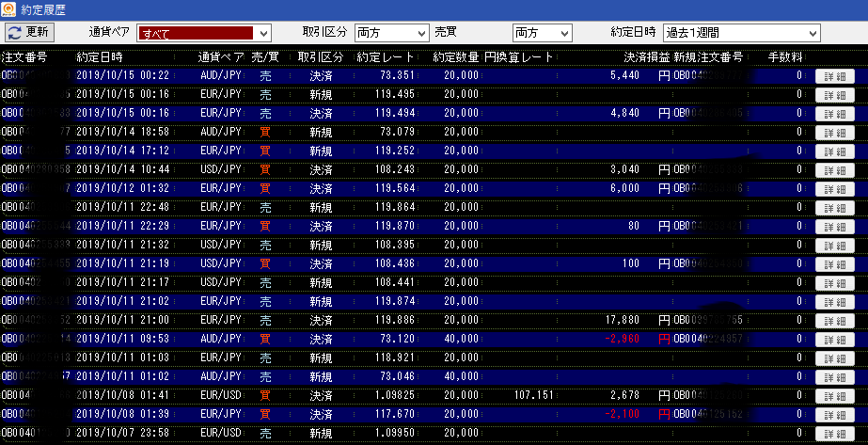Open 詳細 for the 119.494 EUR/JPY row
Image resolution: width=868 pixels, height=445 pixels.
(835, 114)
